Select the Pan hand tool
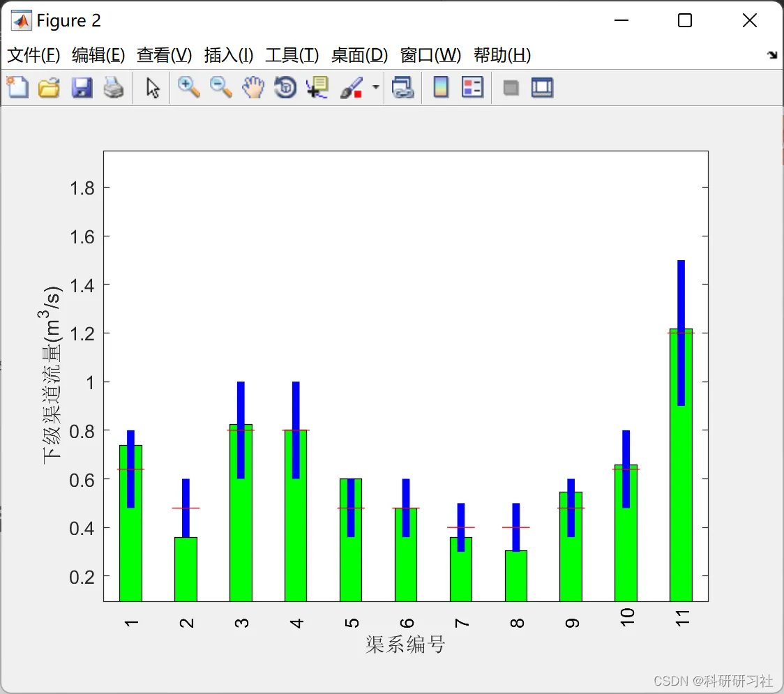 pyautogui.click(x=253, y=87)
